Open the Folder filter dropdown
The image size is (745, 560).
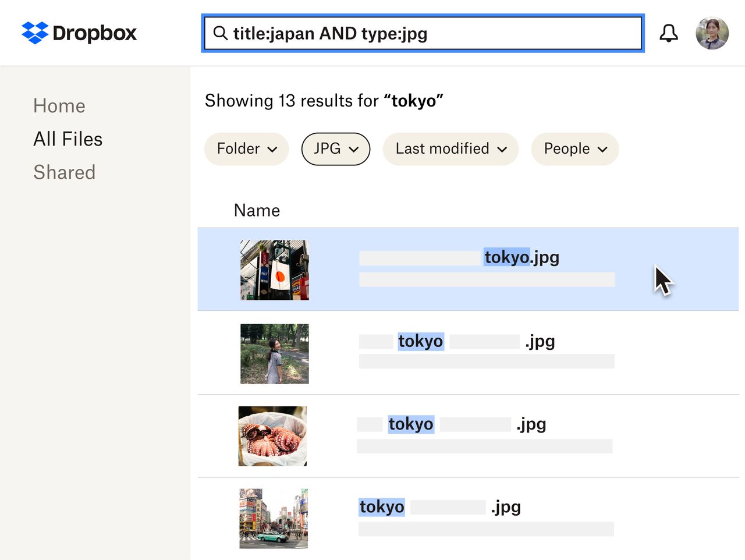246,149
